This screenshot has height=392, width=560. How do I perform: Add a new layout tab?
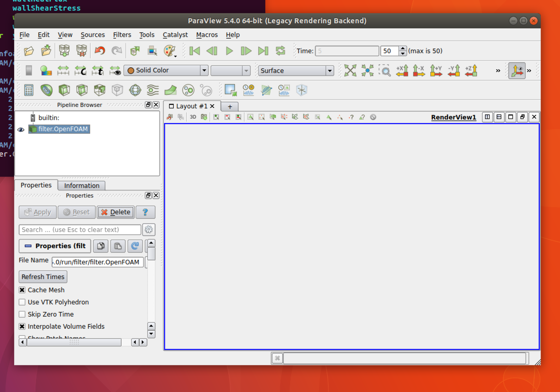click(230, 107)
